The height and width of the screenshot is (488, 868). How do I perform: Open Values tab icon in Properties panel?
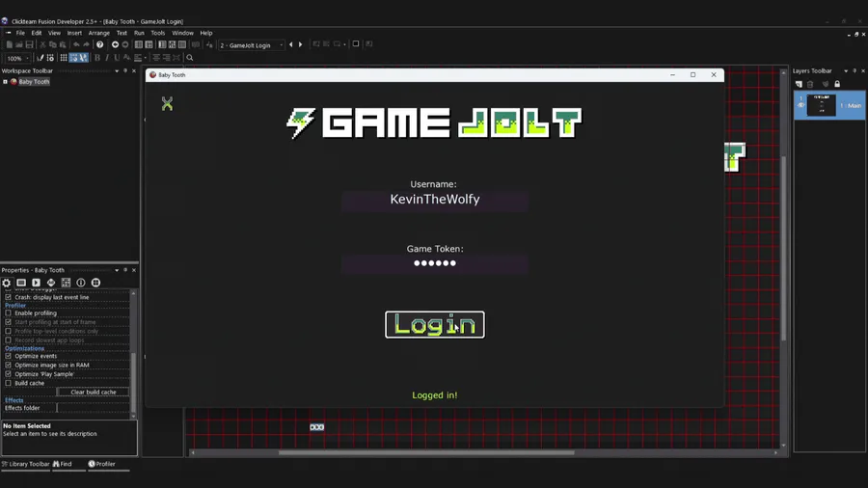click(51, 283)
